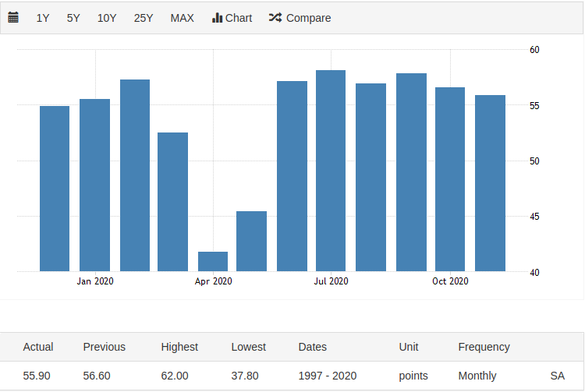Click the first bar on the left
The image size is (585, 392).
[x=55, y=189]
